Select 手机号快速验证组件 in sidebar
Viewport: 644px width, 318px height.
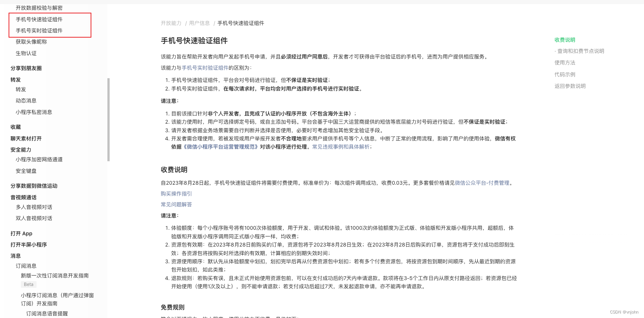(39, 19)
